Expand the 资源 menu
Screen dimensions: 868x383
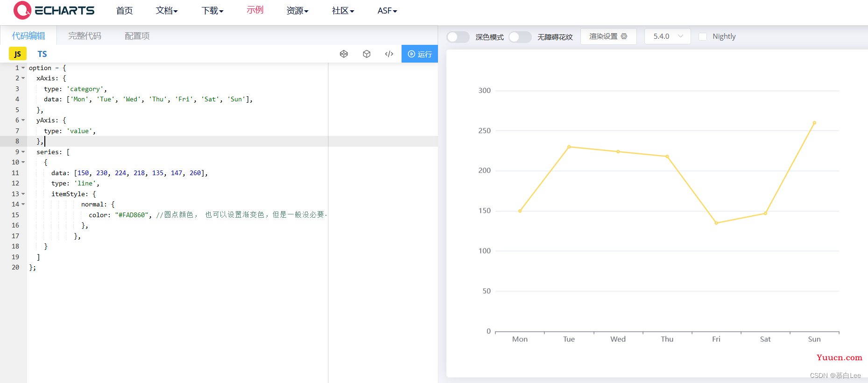click(x=297, y=10)
